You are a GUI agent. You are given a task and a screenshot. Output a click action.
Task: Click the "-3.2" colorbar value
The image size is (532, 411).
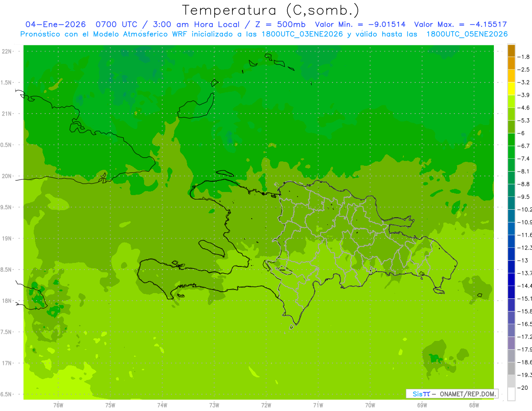click(524, 82)
